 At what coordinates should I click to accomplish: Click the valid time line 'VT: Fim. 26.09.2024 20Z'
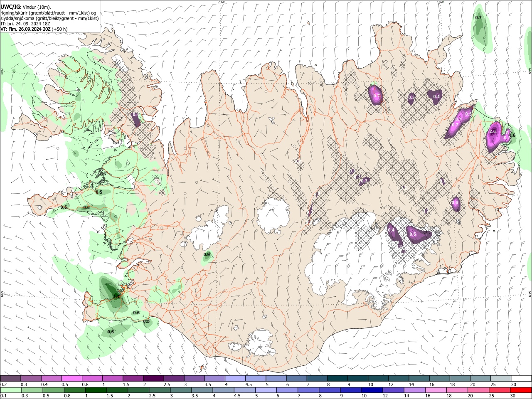tap(26, 29)
